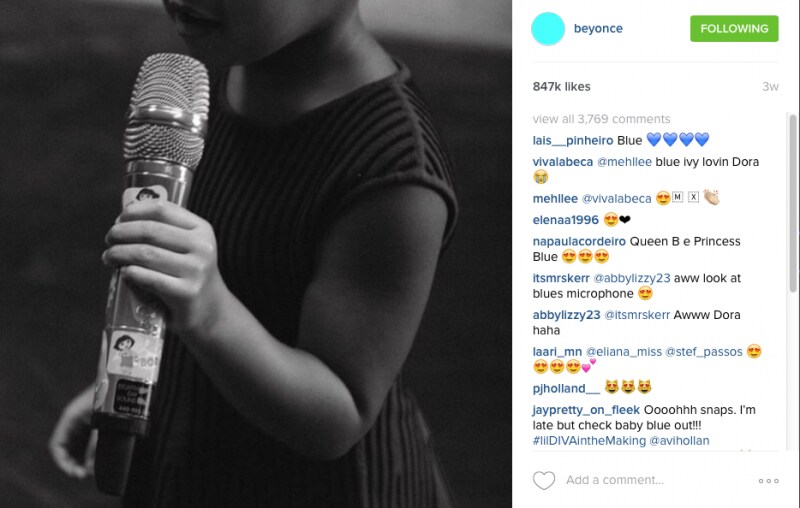
Task: Click the @avihollan mention
Action: pyautogui.click(x=680, y=440)
